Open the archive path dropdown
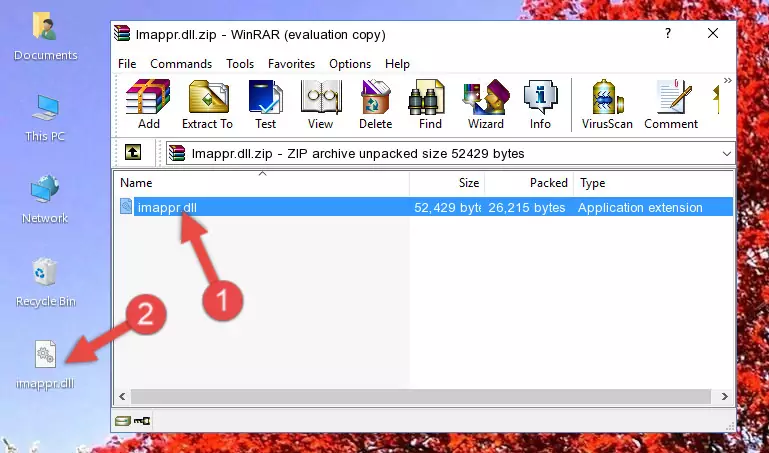This screenshot has height=453, width=769. coord(726,153)
